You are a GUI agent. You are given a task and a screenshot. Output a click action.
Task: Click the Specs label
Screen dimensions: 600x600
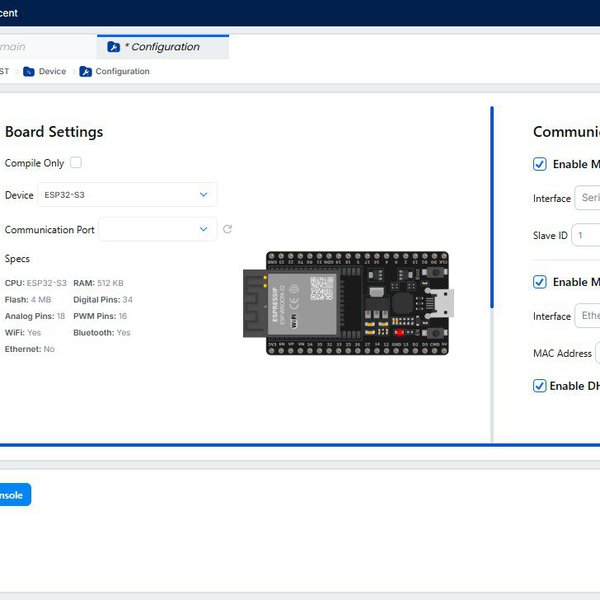[17, 259]
